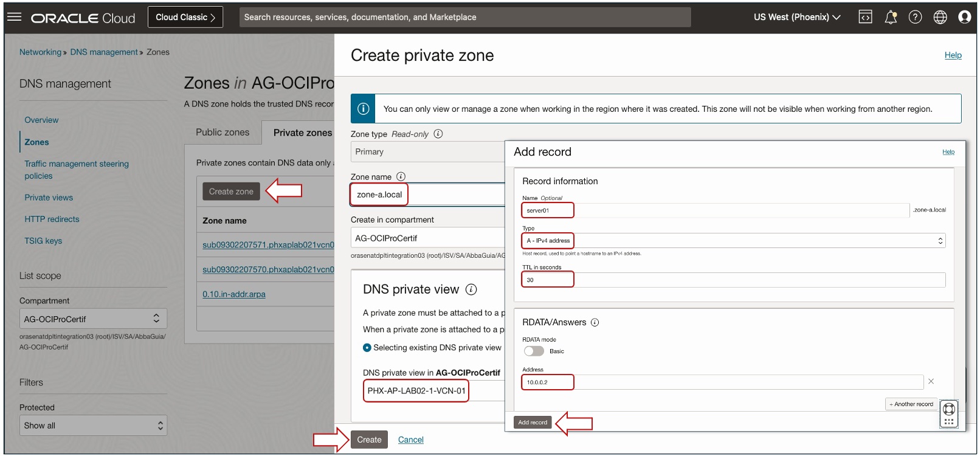This screenshot has height=456, width=980.
Task: Open Create in compartment dropdown
Action: (x=428, y=238)
